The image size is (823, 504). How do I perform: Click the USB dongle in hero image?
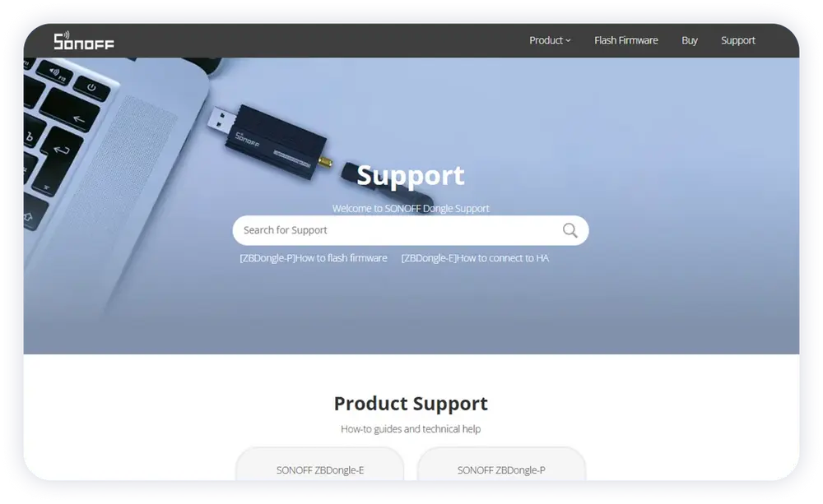point(270,141)
